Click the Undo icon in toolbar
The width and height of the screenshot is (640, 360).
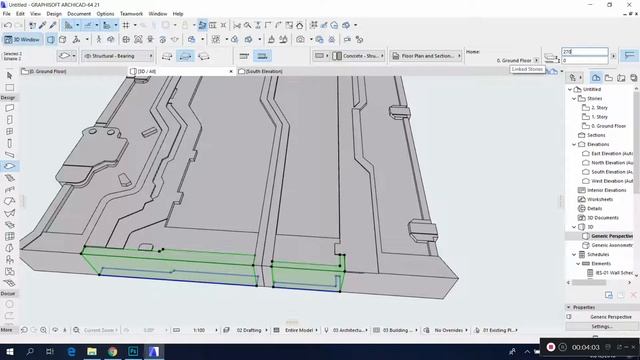(x=7, y=25)
